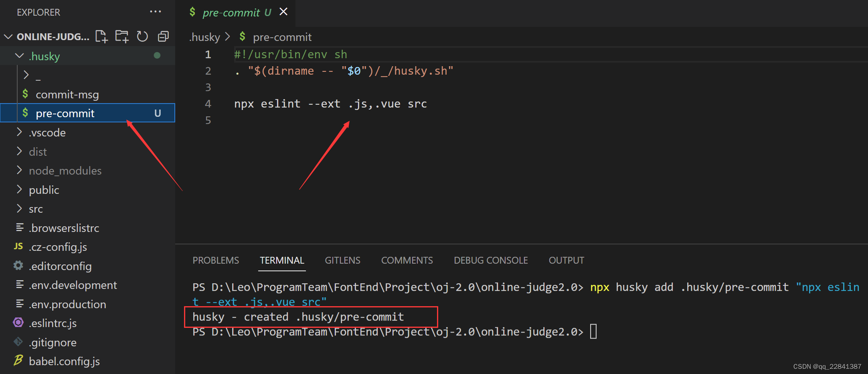Close the pre-commit editor tab

tap(283, 12)
